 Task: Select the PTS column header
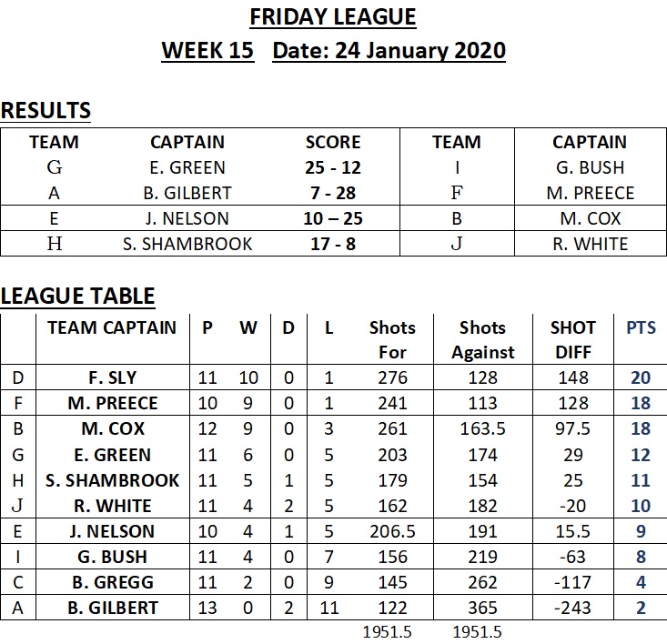641,327
